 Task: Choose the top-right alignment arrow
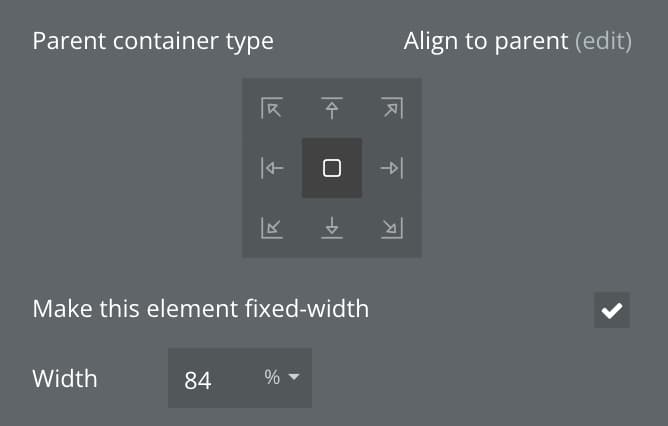click(x=392, y=108)
